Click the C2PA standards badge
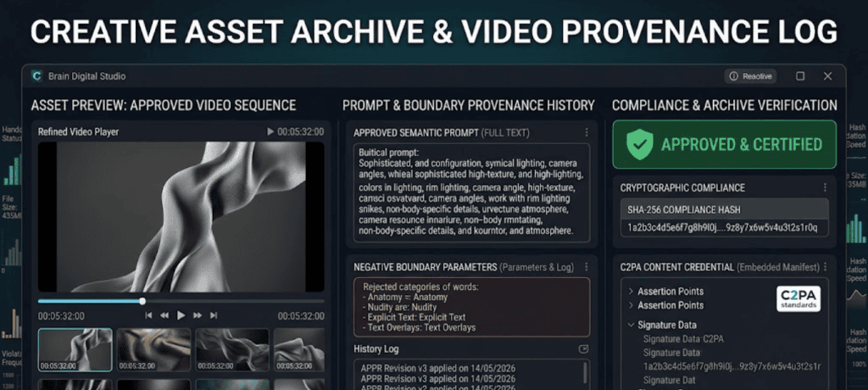The width and height of the screenshot is (868, 390). (x=798, y=299)
